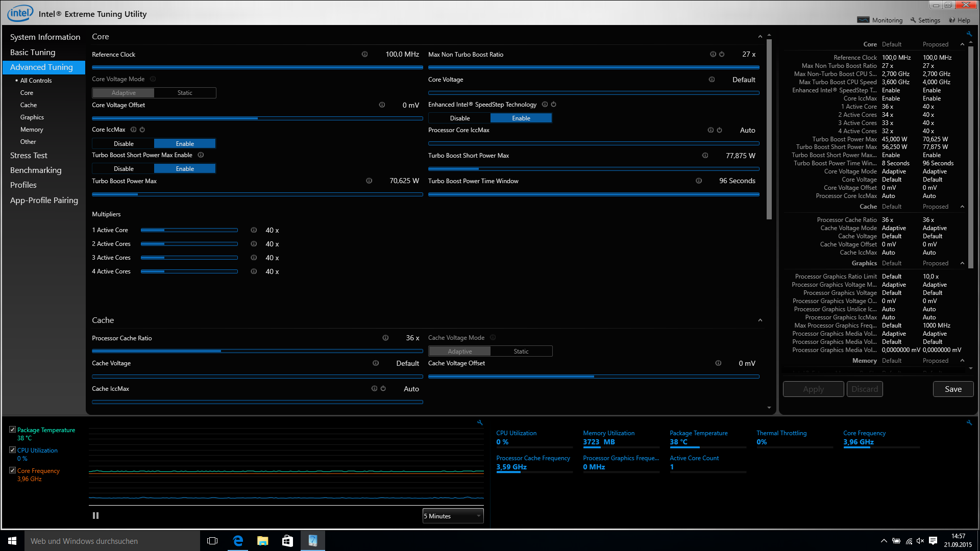Open the Settings link in header
Image resolution: width=980 pixels, height=551 pixels.
click(925, 20)
